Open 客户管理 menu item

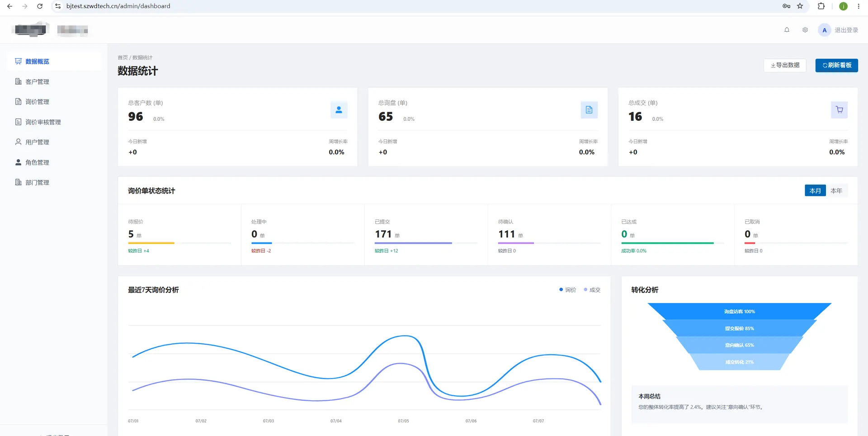point(54,81)
